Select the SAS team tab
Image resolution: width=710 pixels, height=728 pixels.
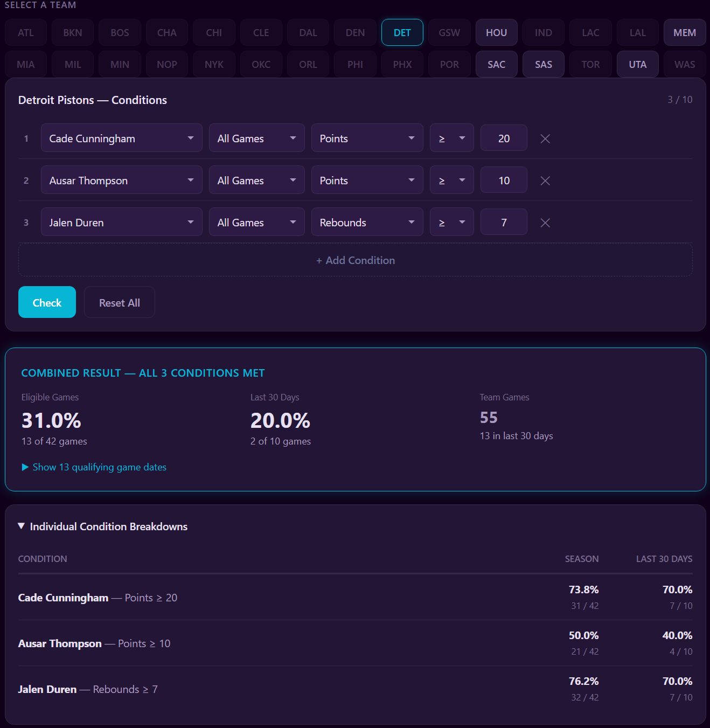(544, 65)
